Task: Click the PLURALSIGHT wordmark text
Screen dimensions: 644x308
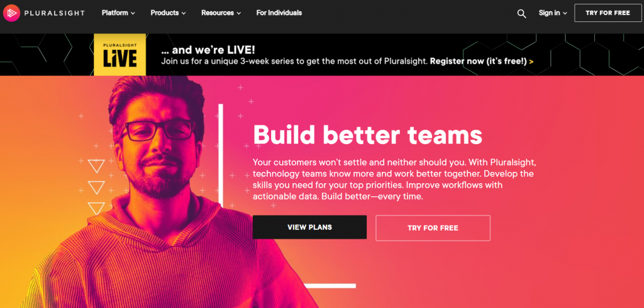Action: click(55, 13)
